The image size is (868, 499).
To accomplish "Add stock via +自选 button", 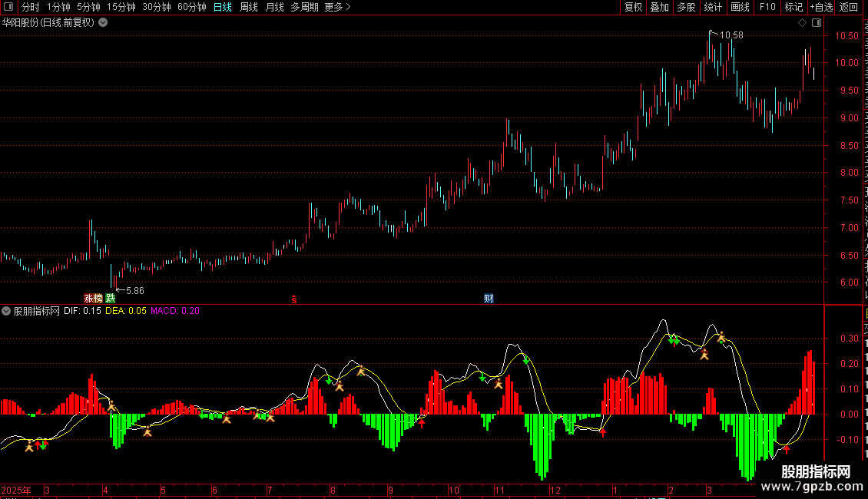I will click(x=821, y=7).
